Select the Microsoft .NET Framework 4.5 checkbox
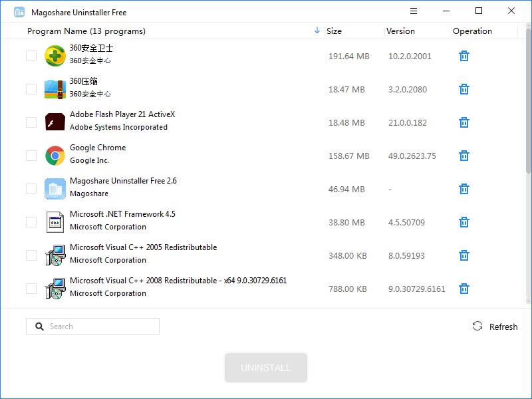The width and height of the screenshot is (532, 399). 31,222
